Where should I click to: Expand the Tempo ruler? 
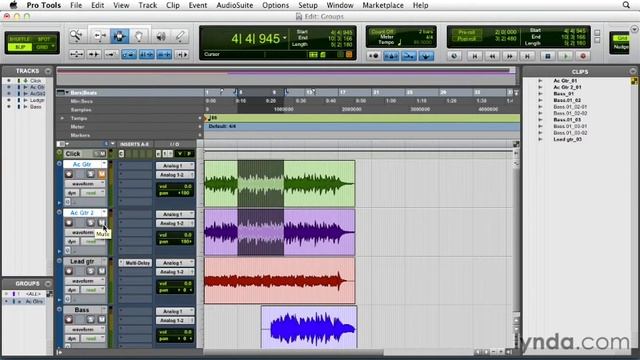[62, 118]
